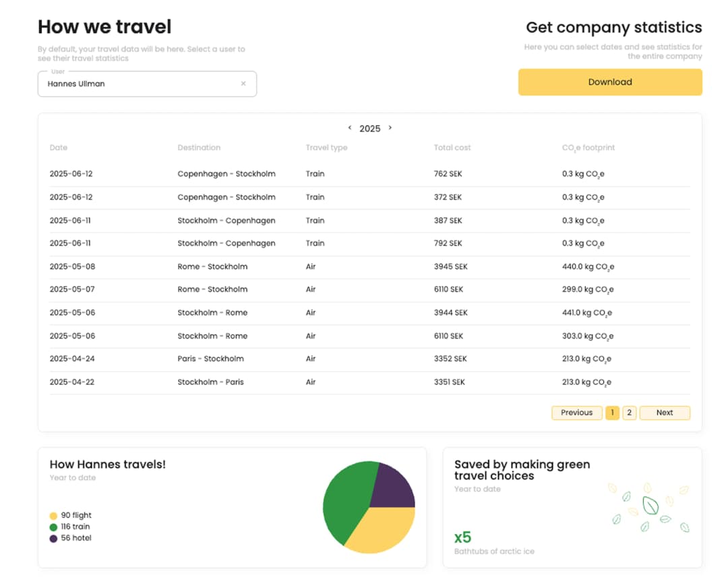
Task: Download company statistics
Action: click(x=609, y=82)
